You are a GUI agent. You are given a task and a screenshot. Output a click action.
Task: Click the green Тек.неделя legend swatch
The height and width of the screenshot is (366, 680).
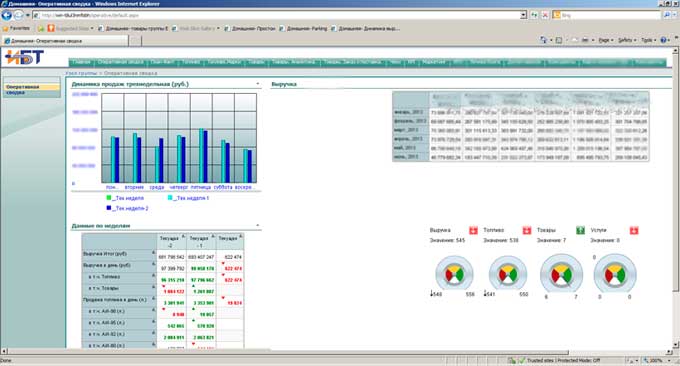click(108, 197)
